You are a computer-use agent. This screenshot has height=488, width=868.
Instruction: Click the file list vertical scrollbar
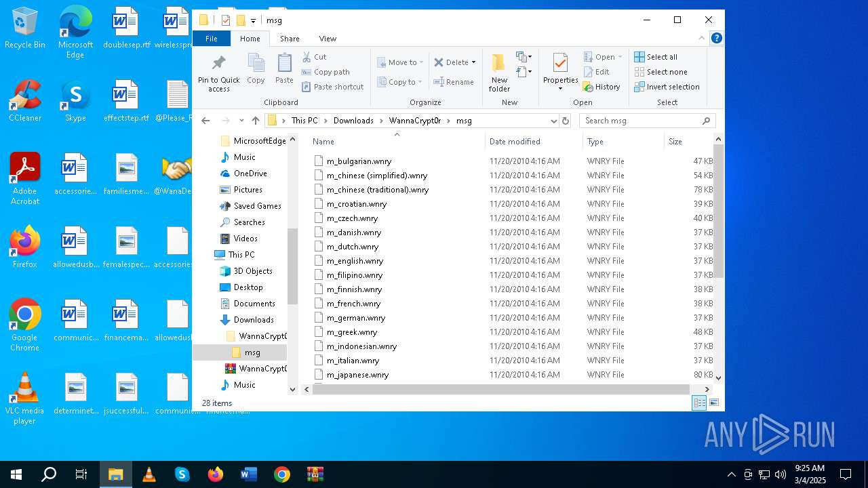(x=718, y=210)
